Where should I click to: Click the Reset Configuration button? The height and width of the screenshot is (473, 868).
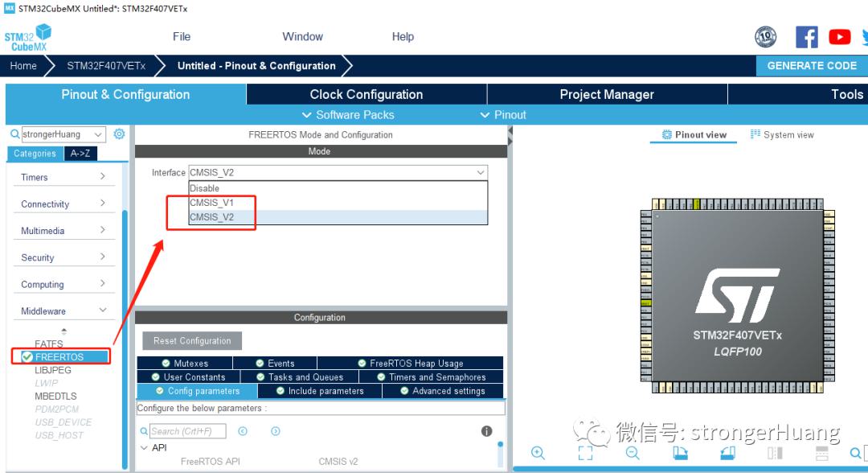click(x=192, y=340)
